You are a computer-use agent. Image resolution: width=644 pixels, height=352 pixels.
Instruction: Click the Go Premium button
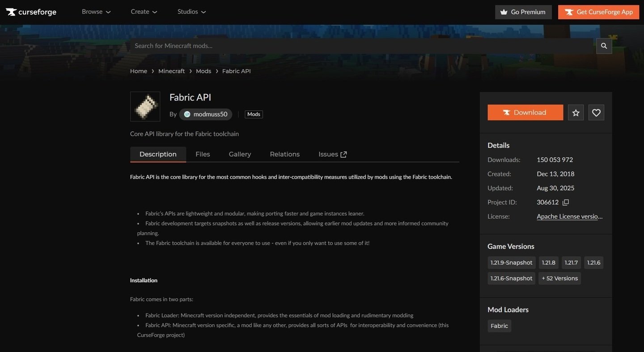(x=523, y=12)
